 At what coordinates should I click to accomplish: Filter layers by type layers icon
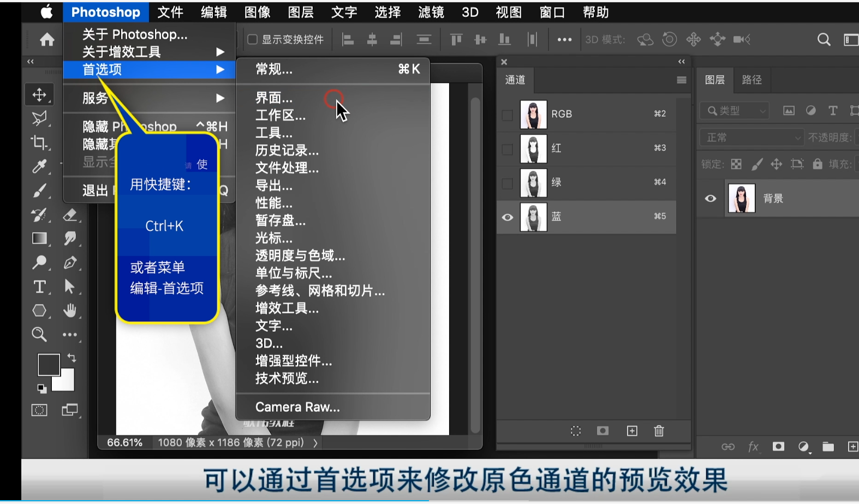833,111
